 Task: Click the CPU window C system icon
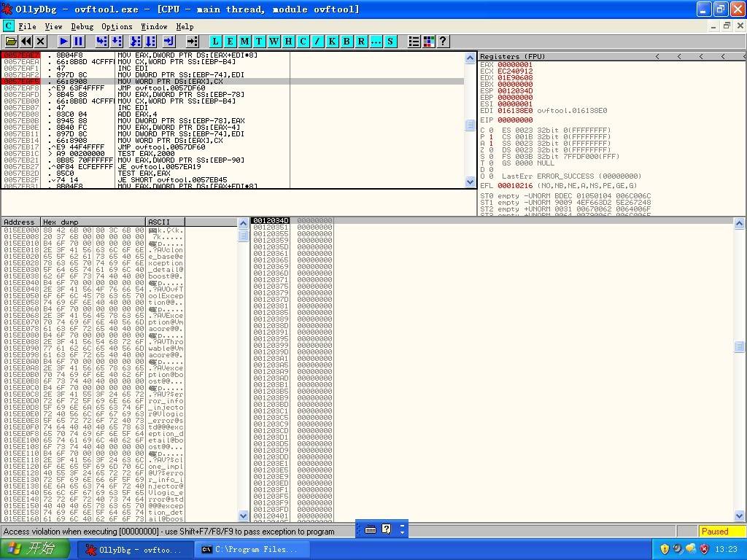pos(8,26)
